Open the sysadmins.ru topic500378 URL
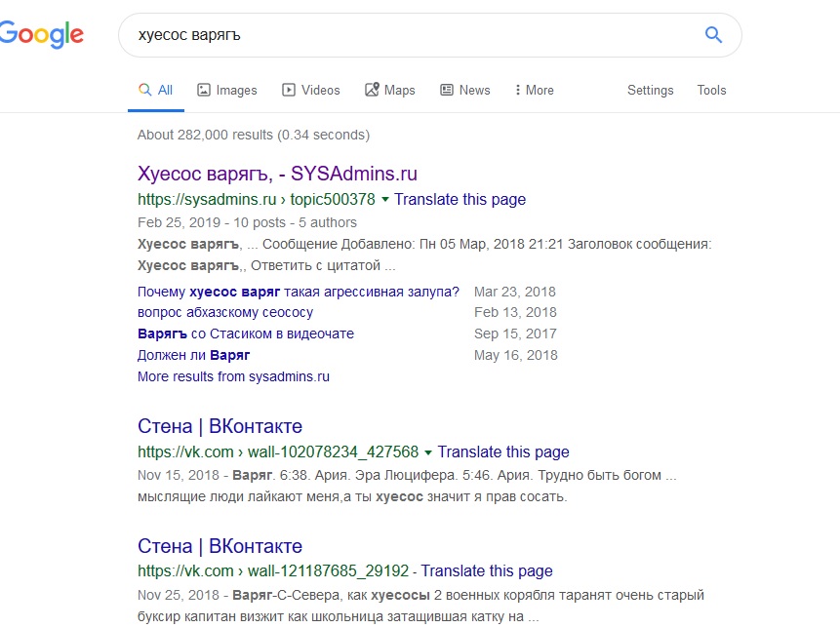The width and height of the screenshot is (840, 628). coord(256,199)
